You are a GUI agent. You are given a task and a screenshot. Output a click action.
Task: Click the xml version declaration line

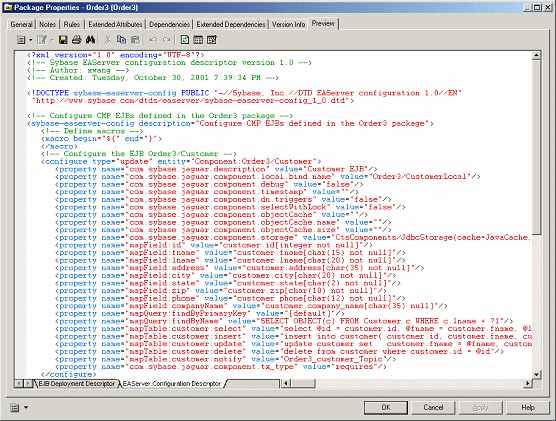(x=116, y=55)
